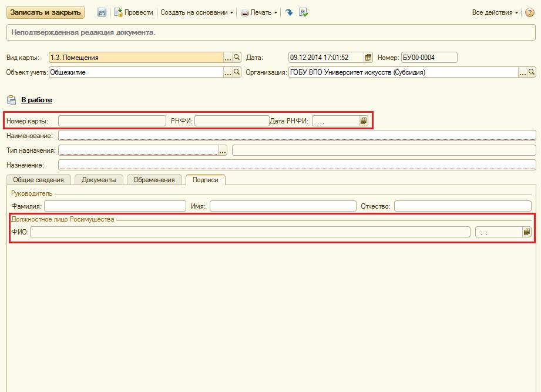541x392 pixels.
Task: Click the Номер карты input field
Action: coord(112,121)
